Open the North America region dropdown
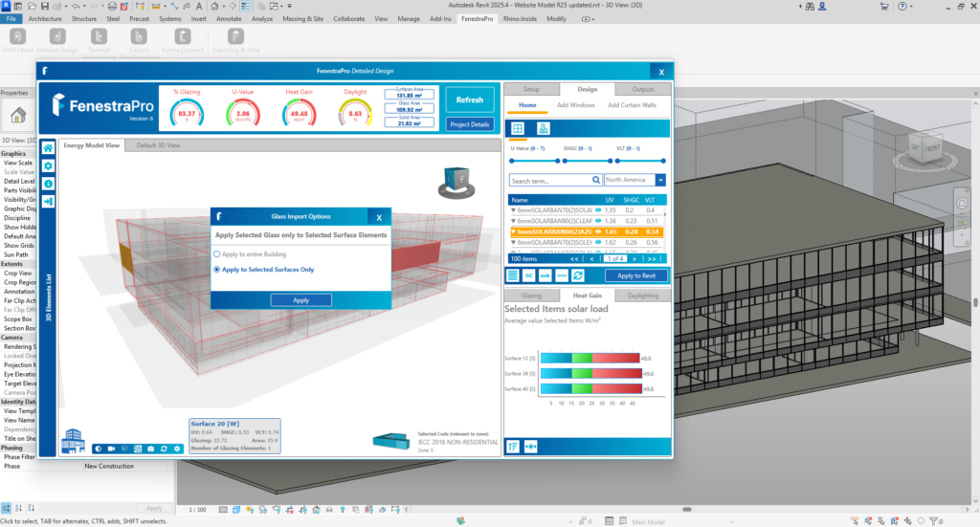980x527 pixels. click(660, 180)
